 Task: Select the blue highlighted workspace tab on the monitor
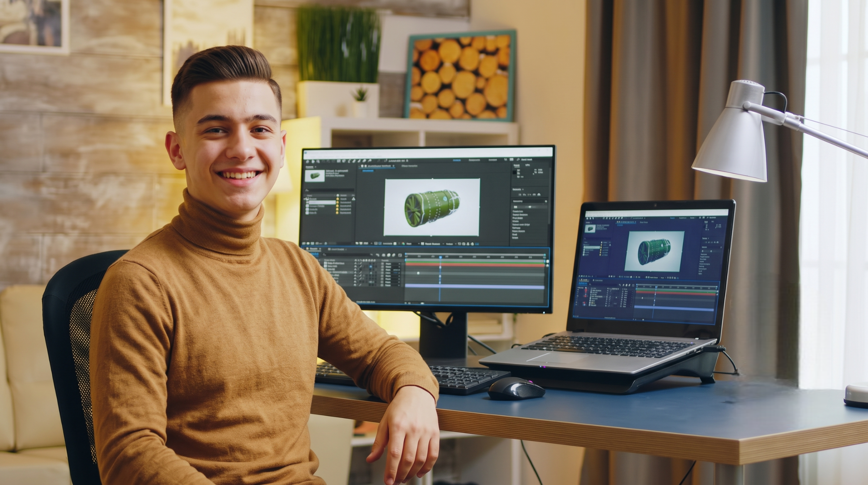457,160
